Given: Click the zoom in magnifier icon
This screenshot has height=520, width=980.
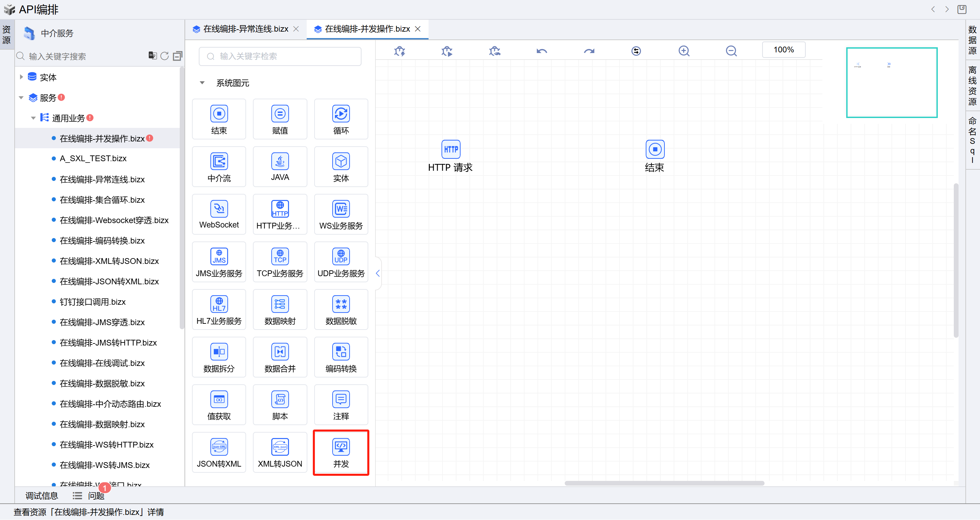Looking at the screenshot, I should [684, 51].
